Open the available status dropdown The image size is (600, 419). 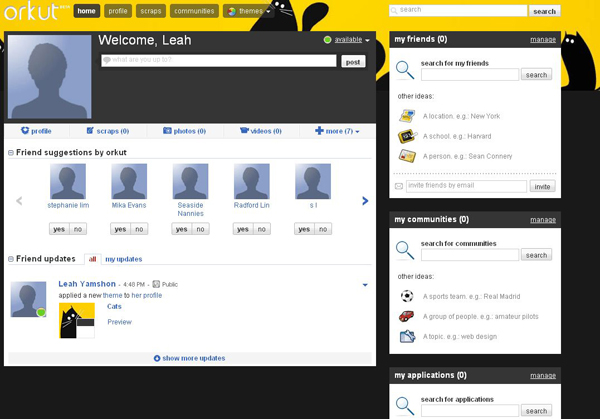347,40
